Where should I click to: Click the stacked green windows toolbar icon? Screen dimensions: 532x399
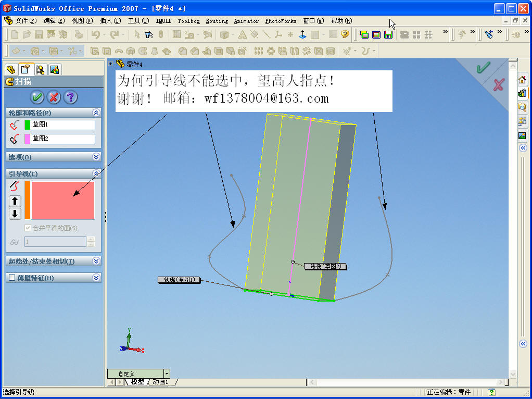point(364,34)
